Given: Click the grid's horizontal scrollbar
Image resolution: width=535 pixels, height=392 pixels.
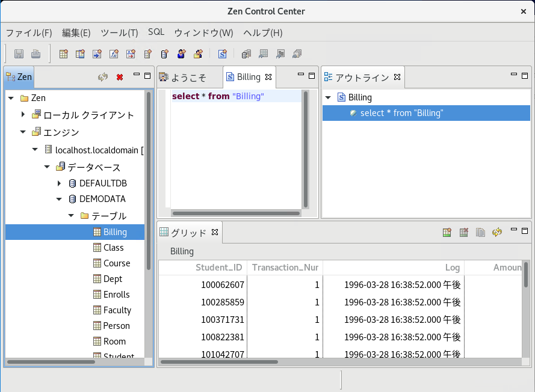Looking at the screenshot, I should coord(220,362).
